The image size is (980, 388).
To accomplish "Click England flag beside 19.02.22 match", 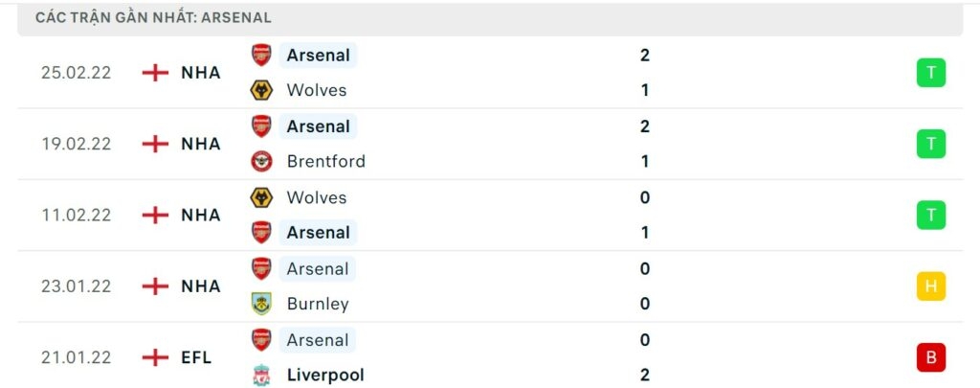I will point(155,144).
